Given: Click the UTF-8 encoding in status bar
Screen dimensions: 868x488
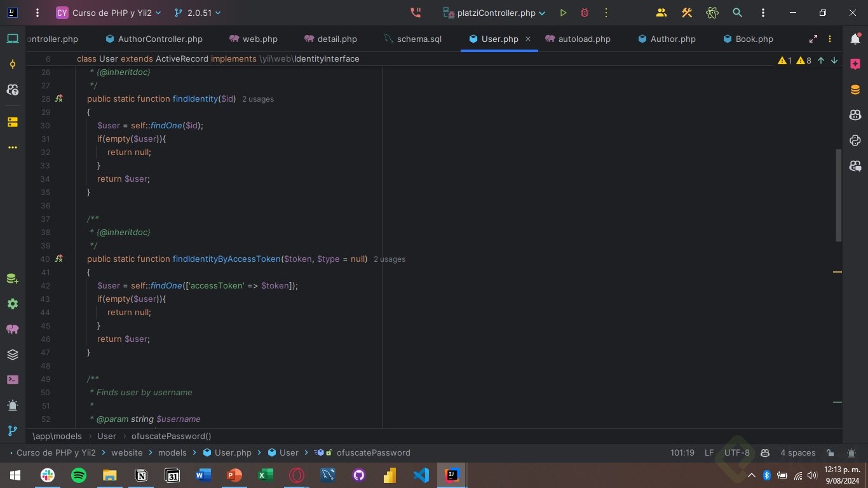Looking at the screenshot, I should 736,453.
